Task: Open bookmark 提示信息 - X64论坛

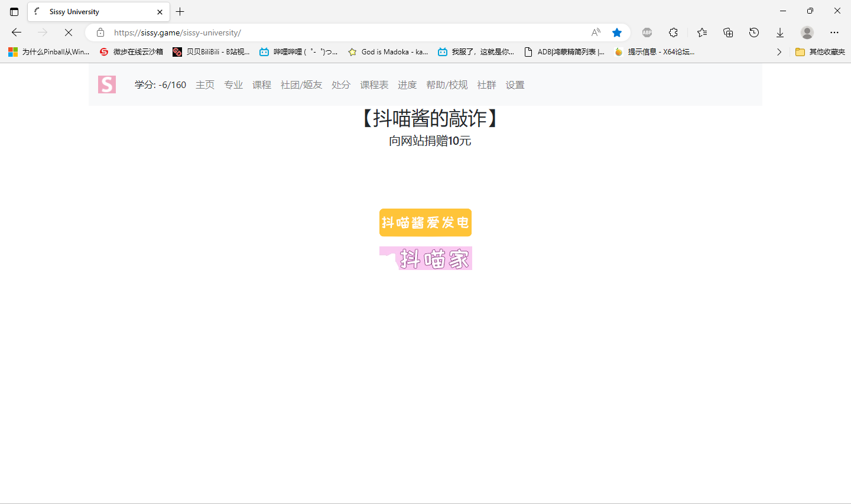Action: [654, 52]
